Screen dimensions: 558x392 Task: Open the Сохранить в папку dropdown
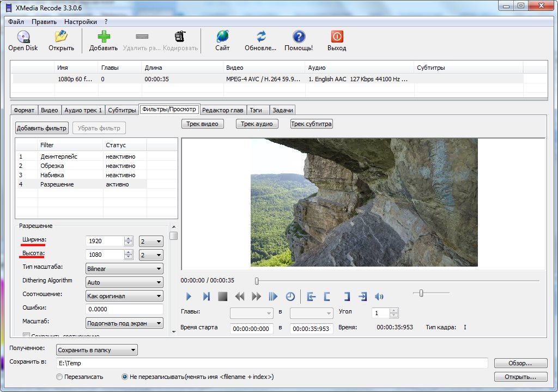[x=97, y=350]
